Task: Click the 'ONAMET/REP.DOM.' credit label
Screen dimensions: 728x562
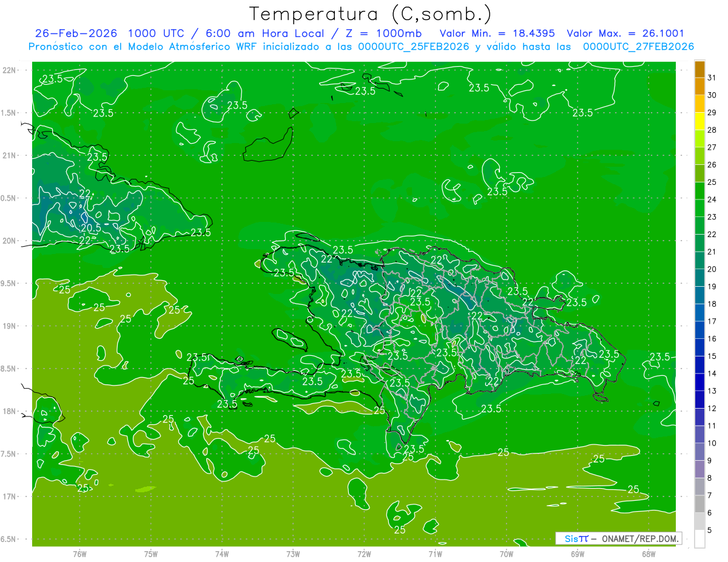Action: point(641,538)
